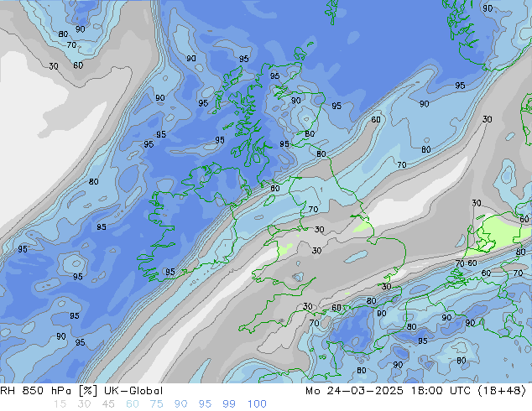The image size is (532, 411).
Task: Select the 100 value in the color legend
Action: [x=257, y=404]
